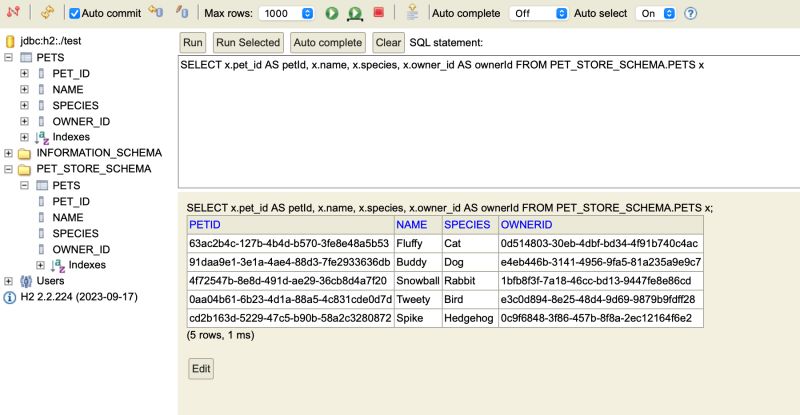The image size is (800, 415).
Task: Click the red Cancel statement icon
Action: 379,12
